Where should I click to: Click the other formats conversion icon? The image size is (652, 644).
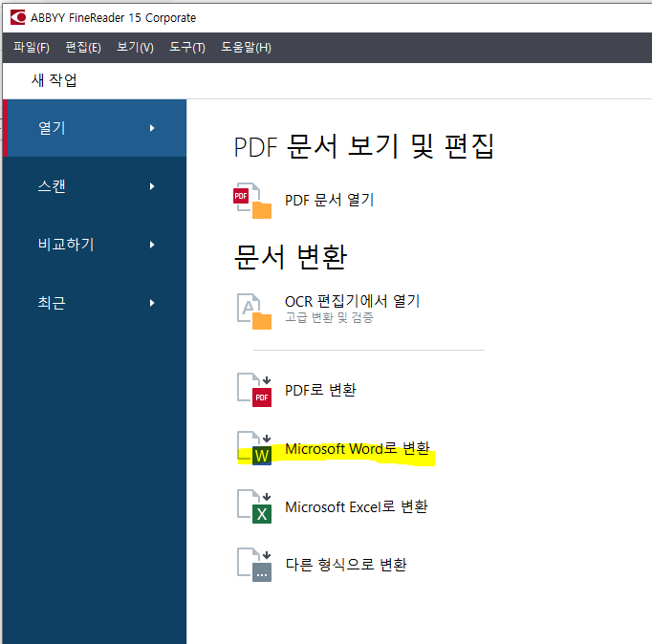click(x=254, y=565)
